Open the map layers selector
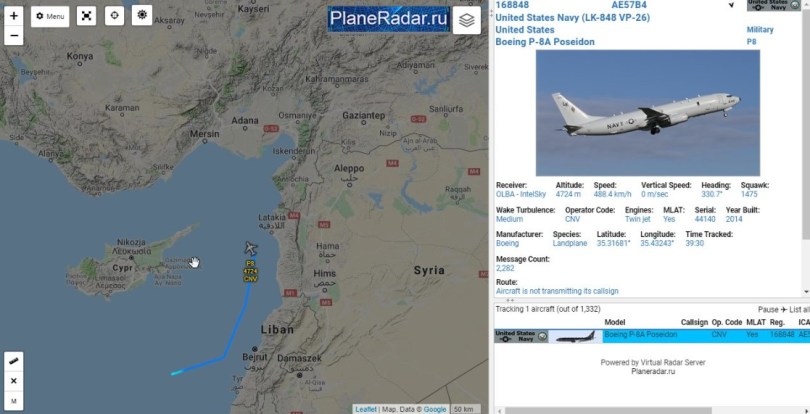 coord(466,20)
